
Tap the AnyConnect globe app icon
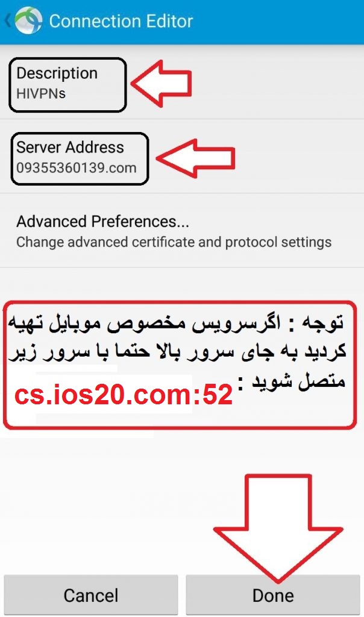pyautogui.click(x=28, y=20)
